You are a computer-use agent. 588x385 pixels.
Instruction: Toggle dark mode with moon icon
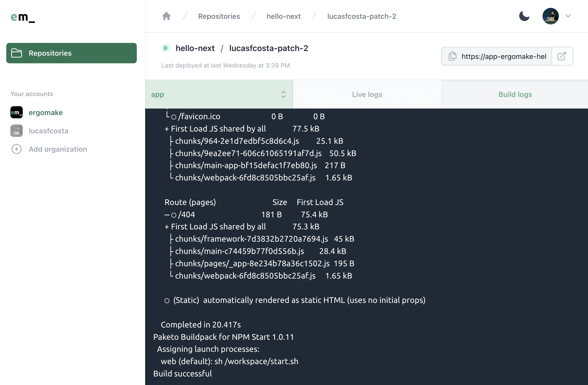524,16
